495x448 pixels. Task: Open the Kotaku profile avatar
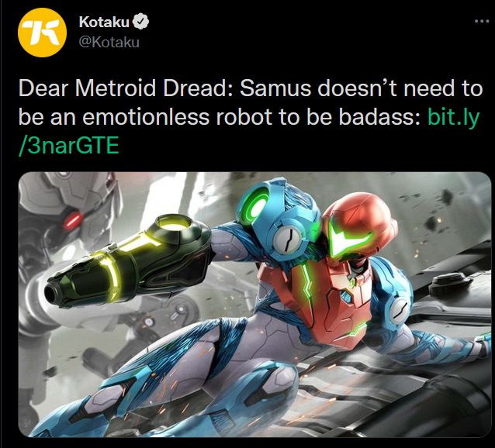[43, 33]
